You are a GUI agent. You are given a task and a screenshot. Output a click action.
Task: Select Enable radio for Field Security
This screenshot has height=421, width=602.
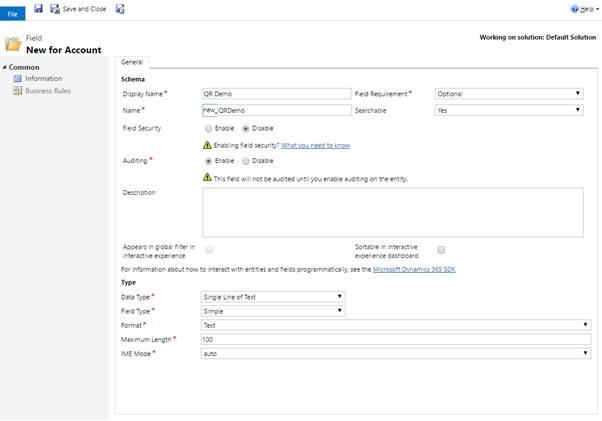tap(208, 128)
